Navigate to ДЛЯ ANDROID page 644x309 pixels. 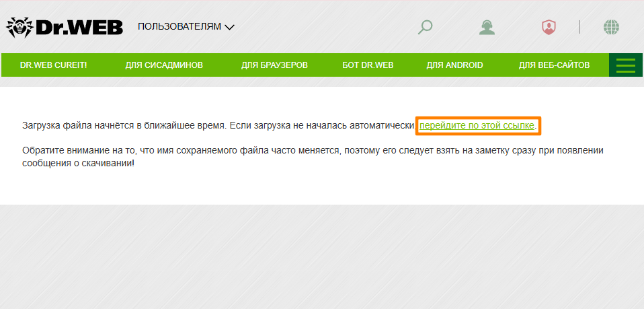[454, 65]
